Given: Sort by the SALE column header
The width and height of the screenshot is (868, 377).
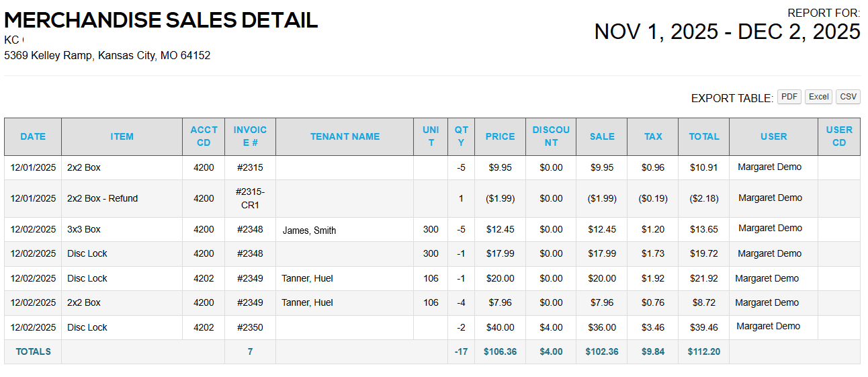Looking at the screenshot, I should coord(602,136).
